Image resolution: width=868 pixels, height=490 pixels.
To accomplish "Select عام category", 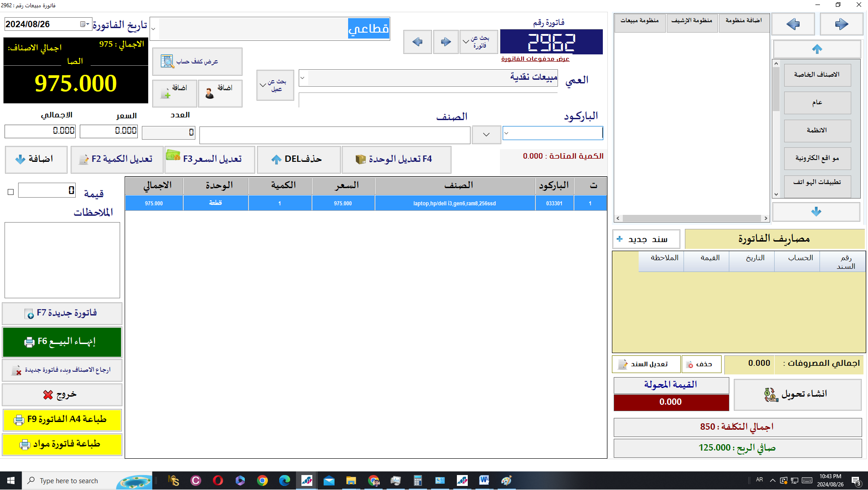I will pos(817,103).
